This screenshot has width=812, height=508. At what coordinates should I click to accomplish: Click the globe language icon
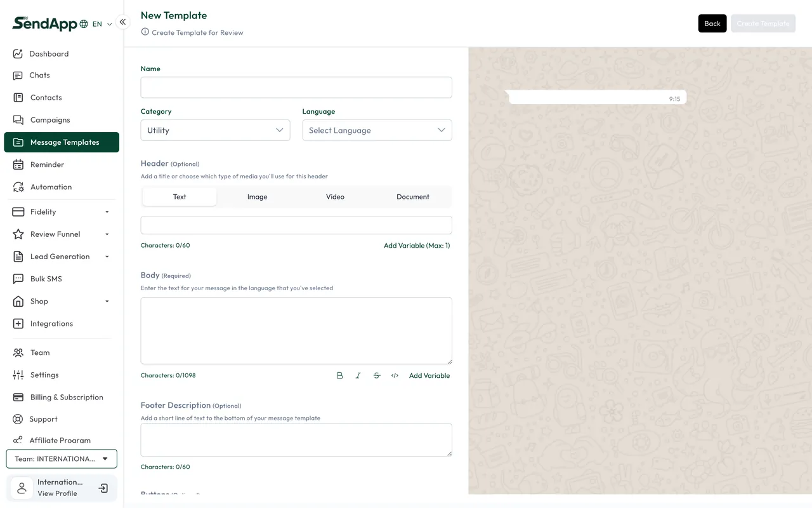[x=84, y=24]
